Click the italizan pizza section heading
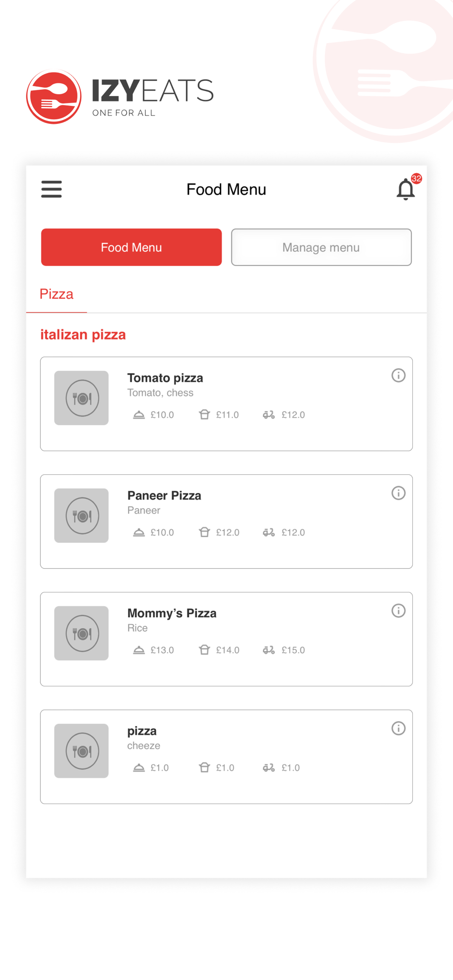The width and height of the screenshot is (453, 980). point(83,335)
